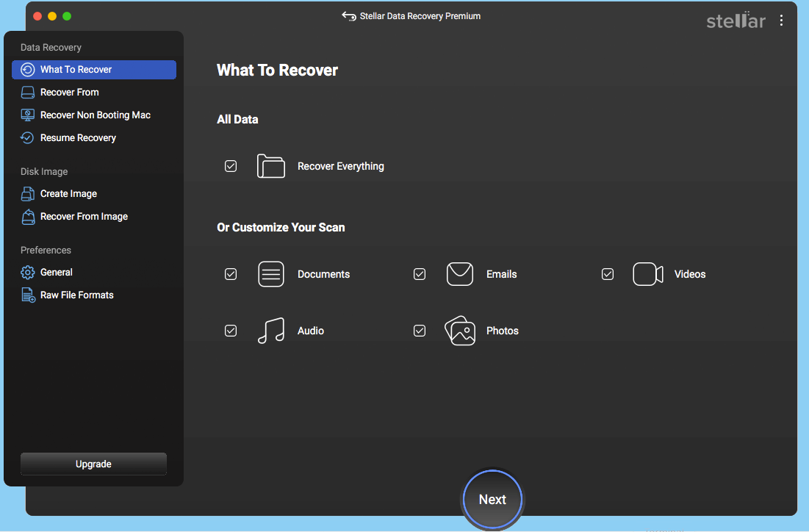Toggle the Emails checkbox
Image resolution: width=809 pixels, height=532 pixels.
tap(420, 274)
